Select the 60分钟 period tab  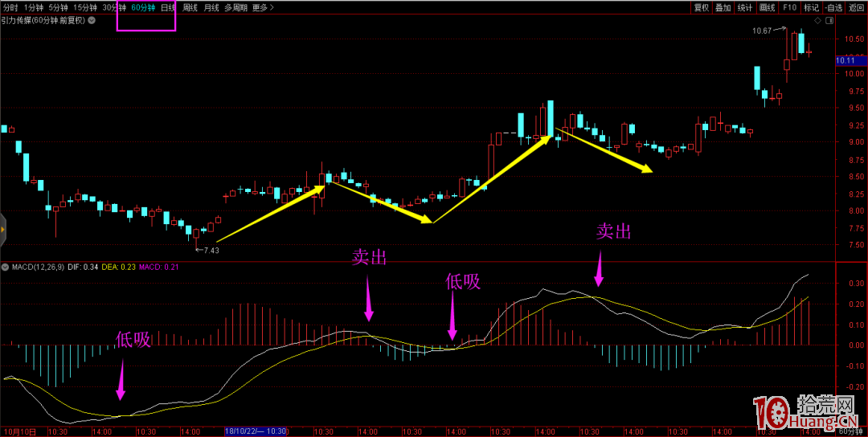coord(143,8)
